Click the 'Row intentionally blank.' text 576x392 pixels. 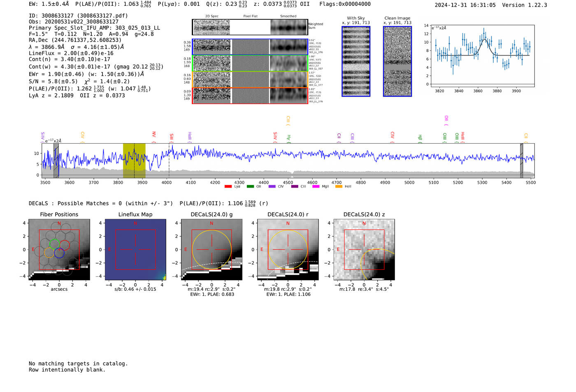67,370
